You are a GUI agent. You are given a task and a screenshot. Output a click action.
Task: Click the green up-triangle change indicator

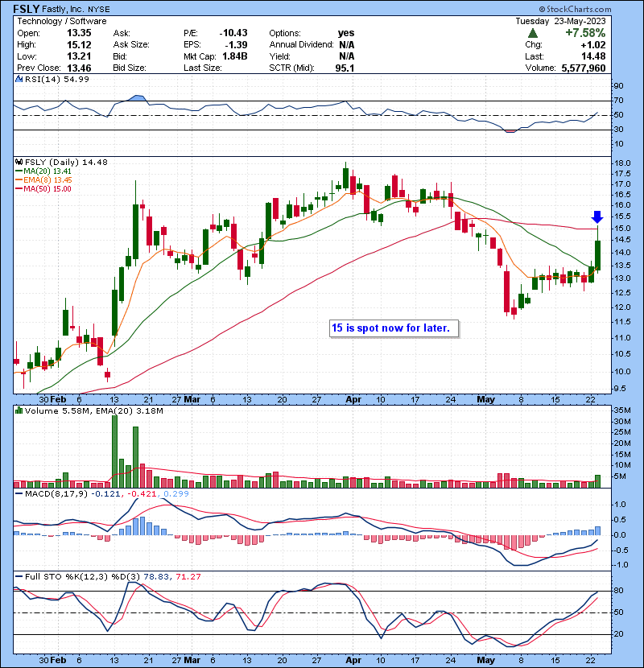click(x=532, y=33)
